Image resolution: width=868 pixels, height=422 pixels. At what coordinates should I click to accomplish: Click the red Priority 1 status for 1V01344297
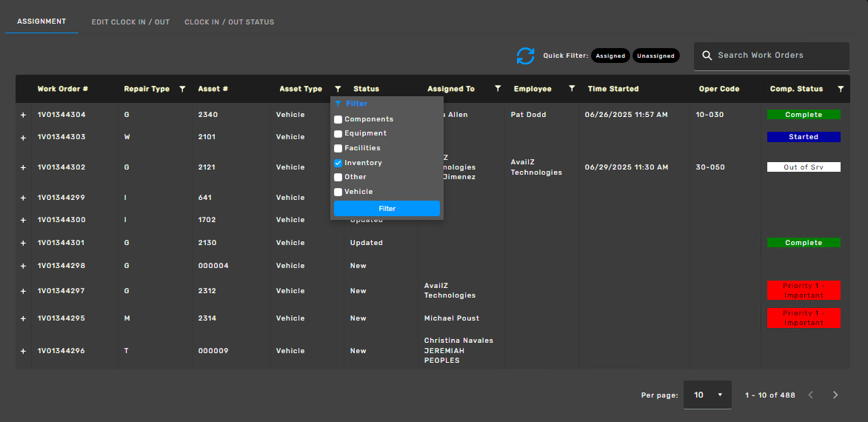tap(804, 290)
